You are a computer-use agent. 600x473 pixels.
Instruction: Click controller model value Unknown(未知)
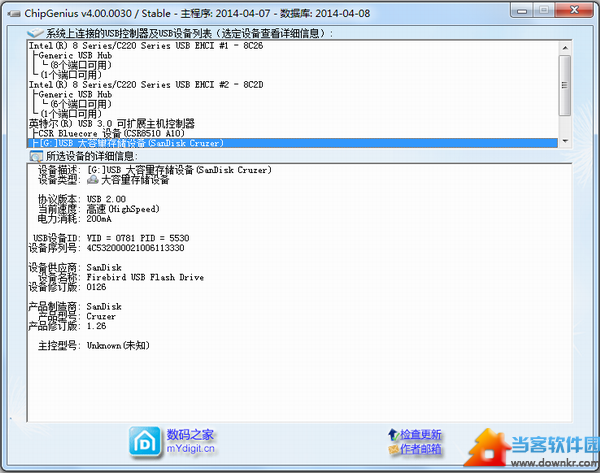pyautogui.click(x=118, y=346)
